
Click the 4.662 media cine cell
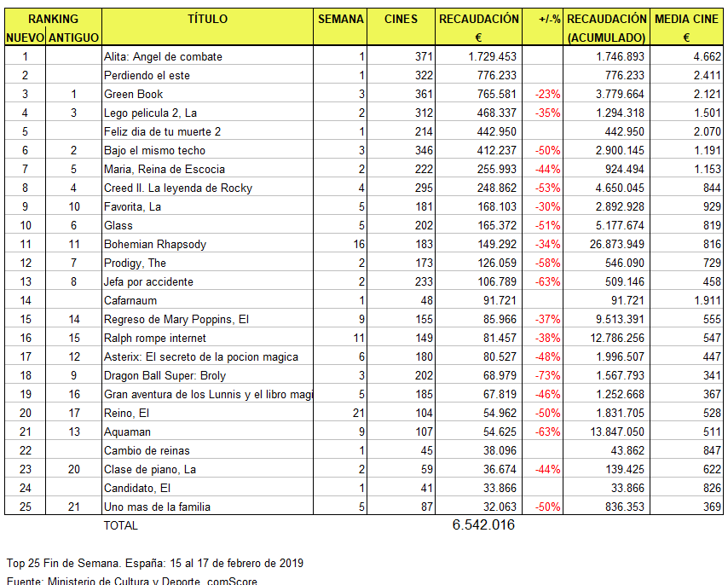click(707, 56)
